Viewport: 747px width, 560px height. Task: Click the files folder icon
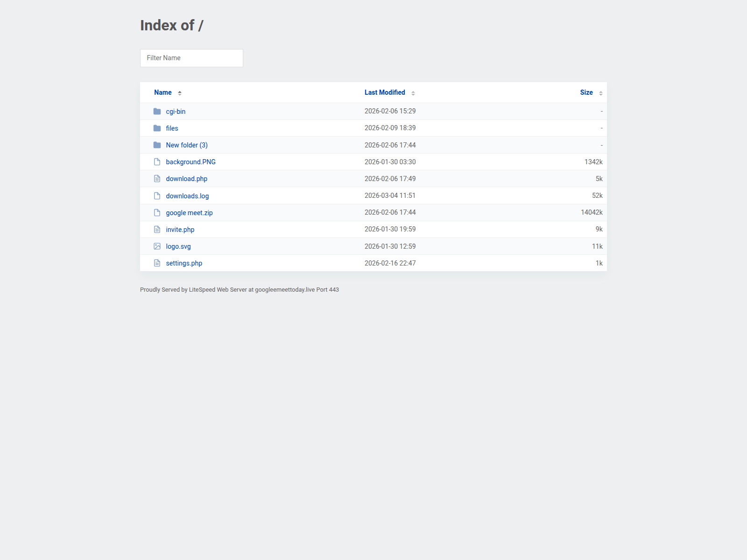point(157,128)
